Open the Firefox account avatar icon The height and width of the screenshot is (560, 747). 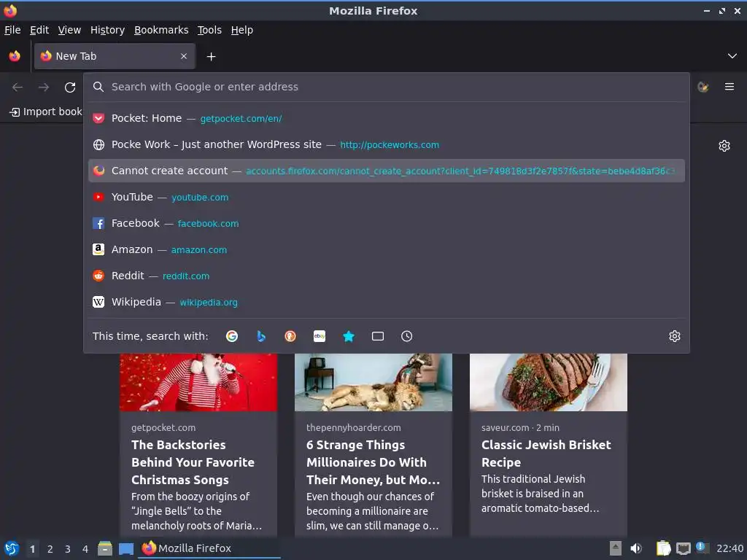click(703, 87)
